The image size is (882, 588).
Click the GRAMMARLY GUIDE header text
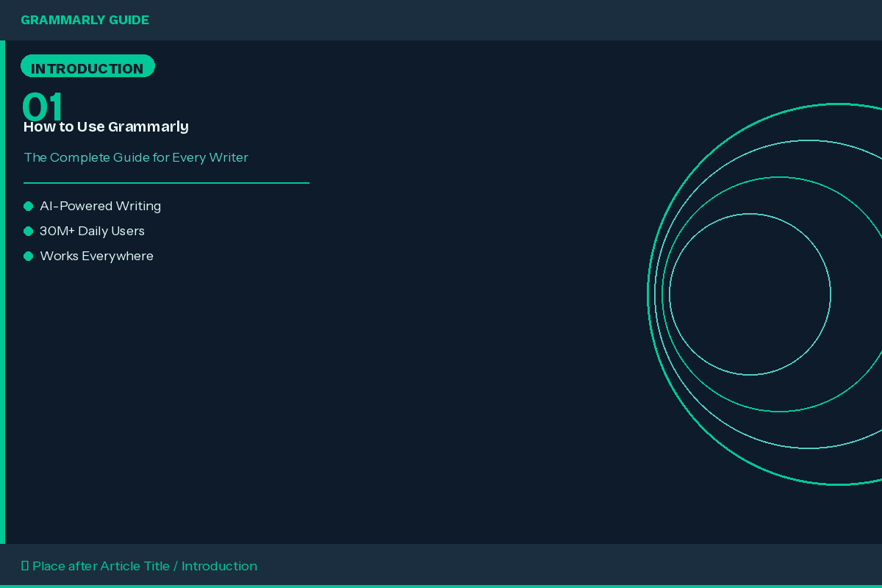[x=85, y=21]
